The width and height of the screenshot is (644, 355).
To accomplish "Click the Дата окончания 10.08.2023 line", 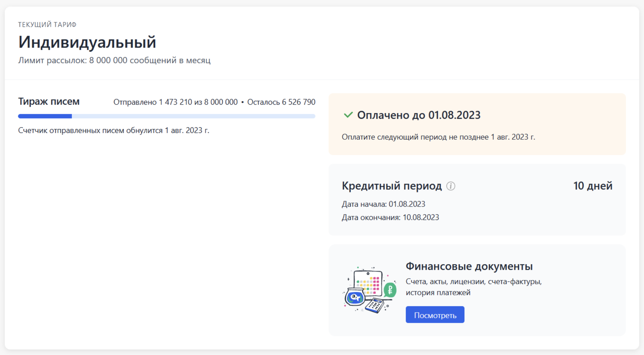I will 390,217.
